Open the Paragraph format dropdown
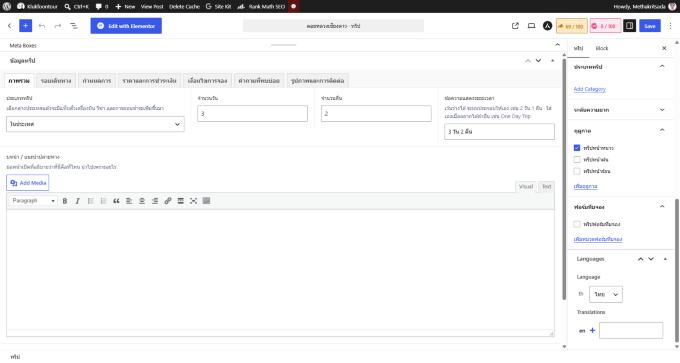This screenshot has width=680, height=363. pos(33,201)
